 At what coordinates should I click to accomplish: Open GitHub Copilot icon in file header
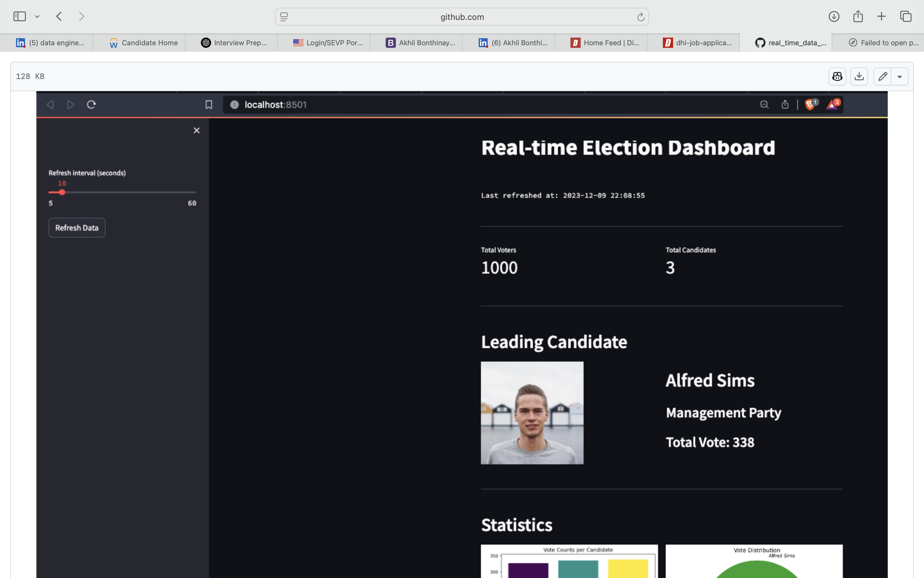837,76
